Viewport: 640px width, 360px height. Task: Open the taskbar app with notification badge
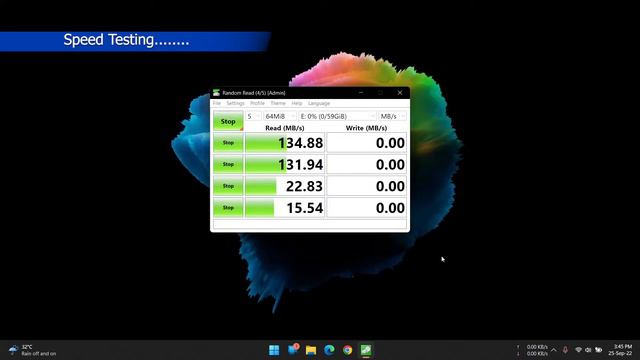click(x=293, y=349)
